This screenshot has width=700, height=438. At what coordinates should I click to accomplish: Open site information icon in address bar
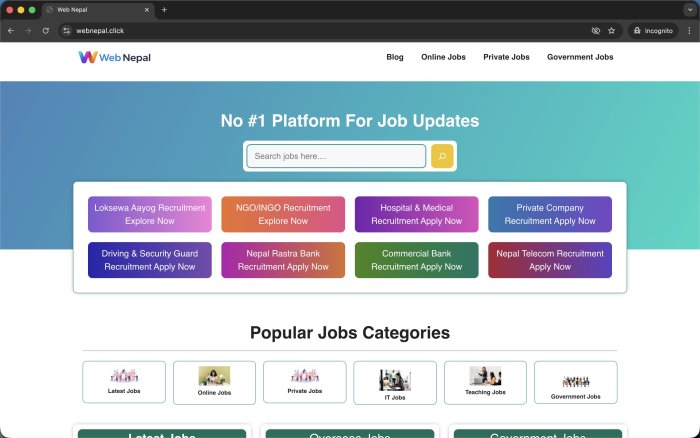(x=67, y=31)
